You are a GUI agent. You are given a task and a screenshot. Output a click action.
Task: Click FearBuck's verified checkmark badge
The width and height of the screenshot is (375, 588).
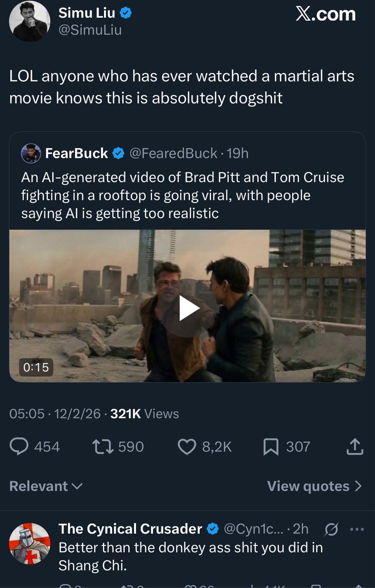pos(118,153)
